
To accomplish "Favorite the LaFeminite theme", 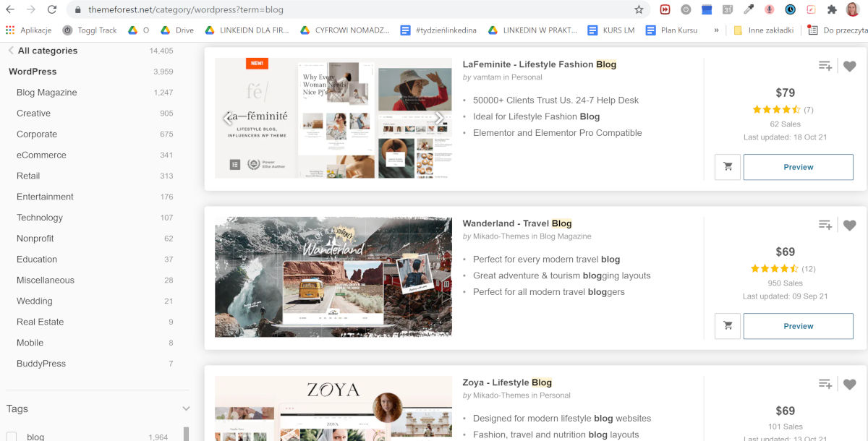I will [850, 67].
